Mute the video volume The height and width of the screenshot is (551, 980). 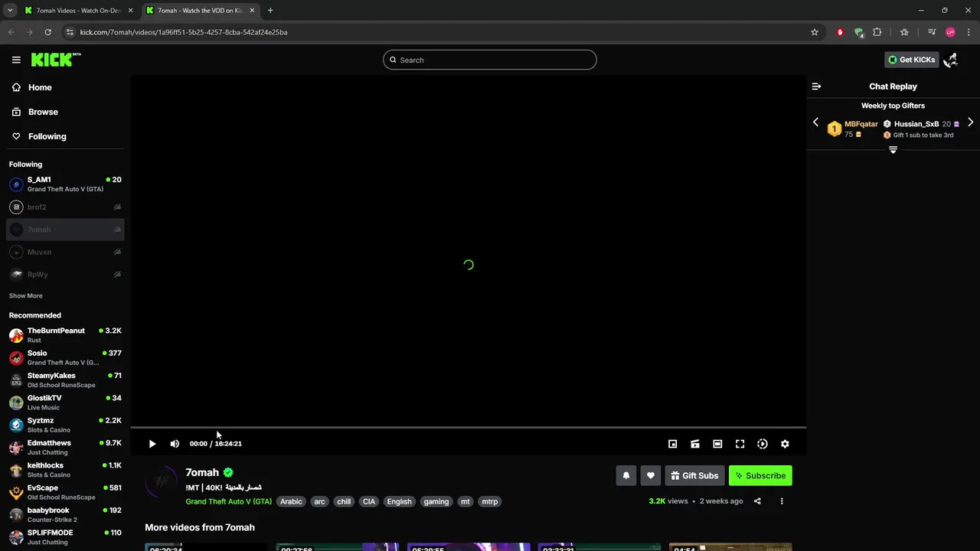(x=175, y=444)
